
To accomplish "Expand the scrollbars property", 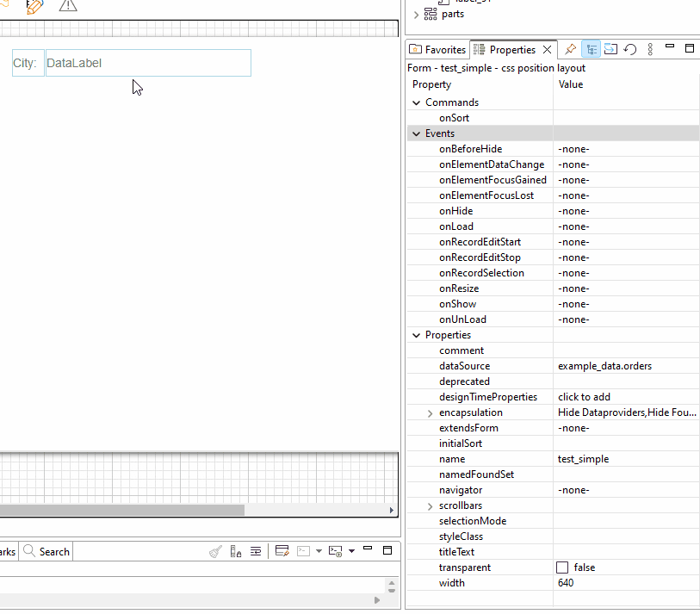I will [430, 506].
